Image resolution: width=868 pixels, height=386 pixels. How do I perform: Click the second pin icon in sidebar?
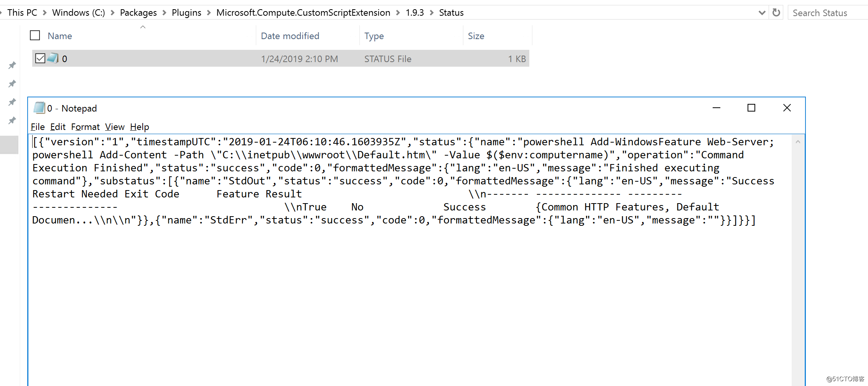coord(12,84)
